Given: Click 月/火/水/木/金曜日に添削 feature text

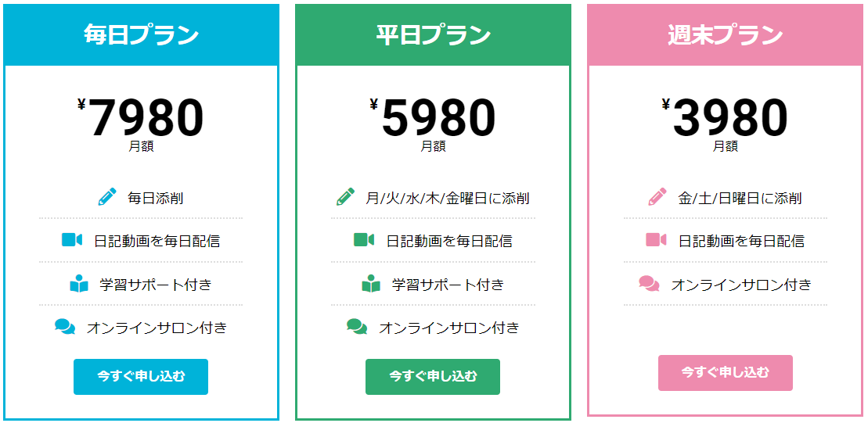Looking at the screenshot, I should click(447, 198).
